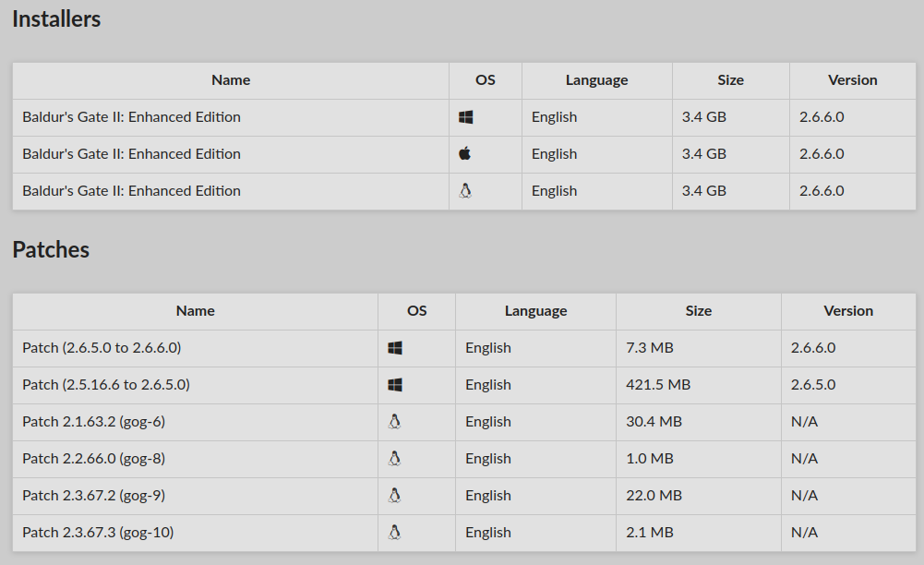Click Linux icon for Patch 2.3.67.2 (gog-9)
924x565 pixels.
[x=394, y=496]
